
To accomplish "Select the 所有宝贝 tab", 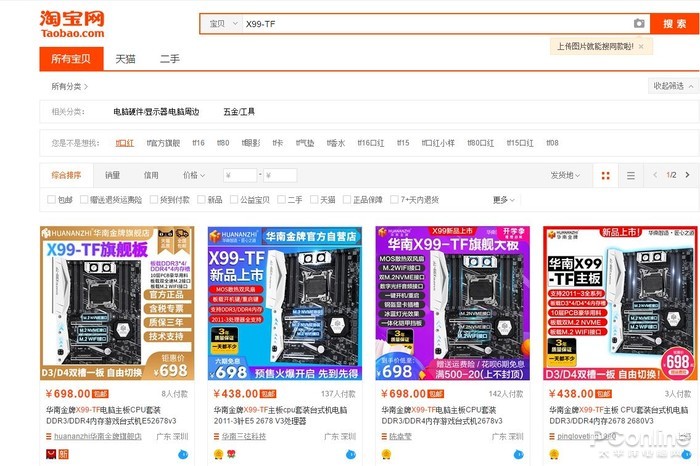I will tap(71, 58).
